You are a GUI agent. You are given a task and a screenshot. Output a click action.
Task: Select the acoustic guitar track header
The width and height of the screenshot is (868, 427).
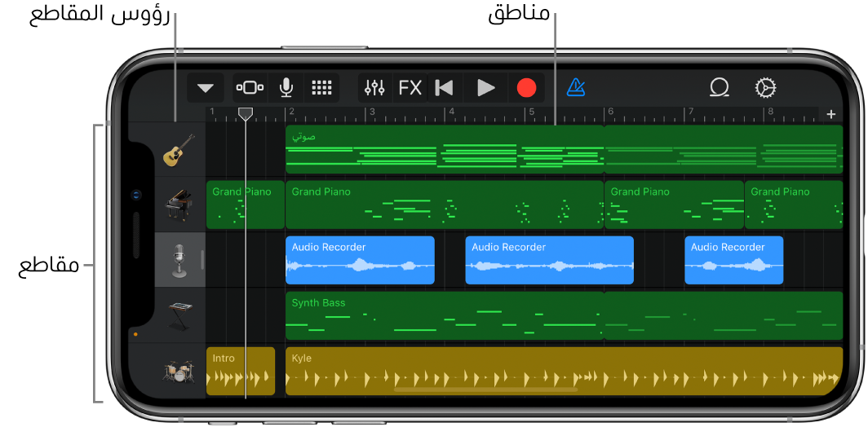coord(179,150)
